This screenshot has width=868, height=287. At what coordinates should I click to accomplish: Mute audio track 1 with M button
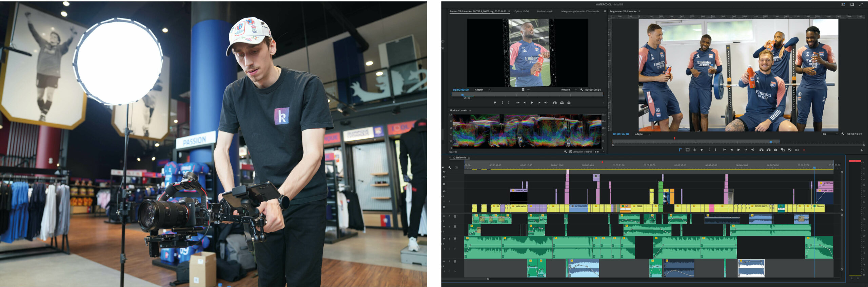point(444,216)
